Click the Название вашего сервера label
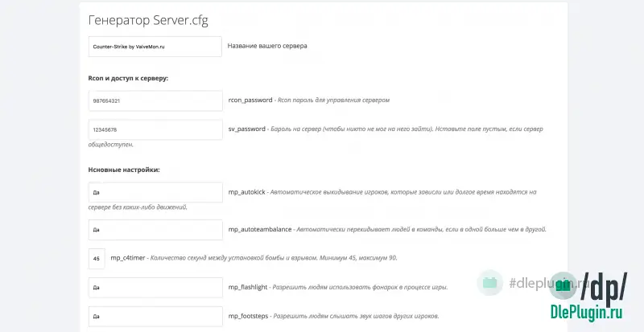The image size is (644, 332). (x=267, y=46)
